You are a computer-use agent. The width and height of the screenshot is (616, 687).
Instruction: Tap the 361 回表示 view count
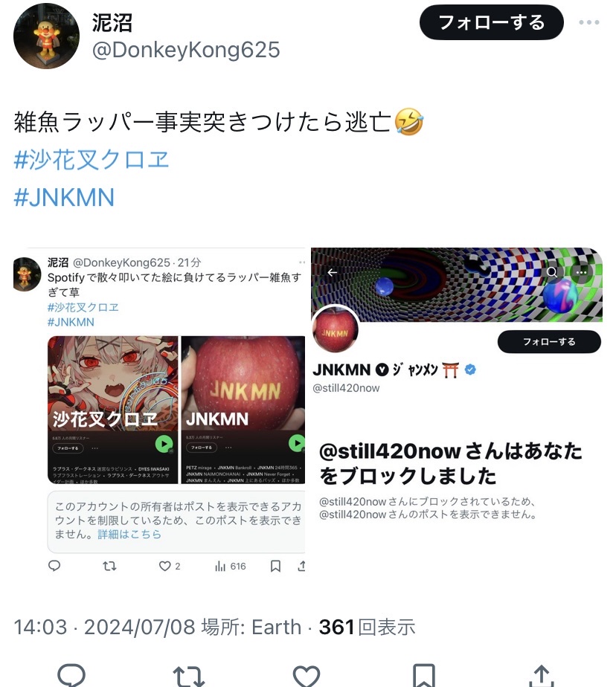(367, 627)
